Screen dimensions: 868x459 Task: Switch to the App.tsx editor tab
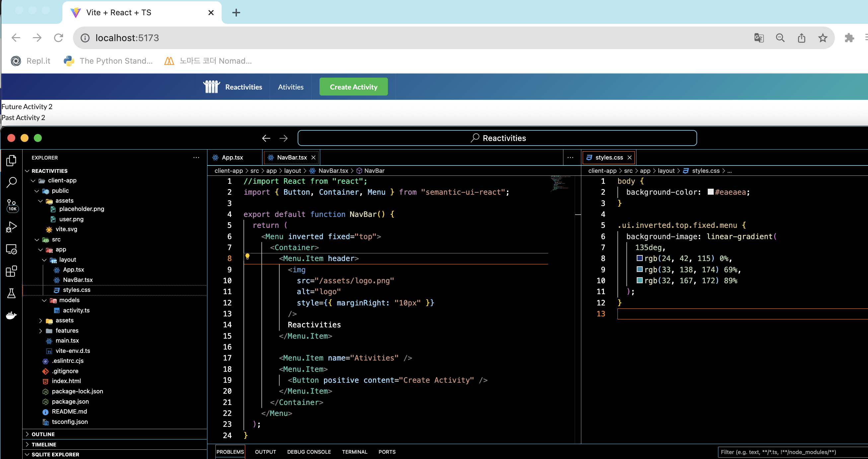(x=232, y=157)
